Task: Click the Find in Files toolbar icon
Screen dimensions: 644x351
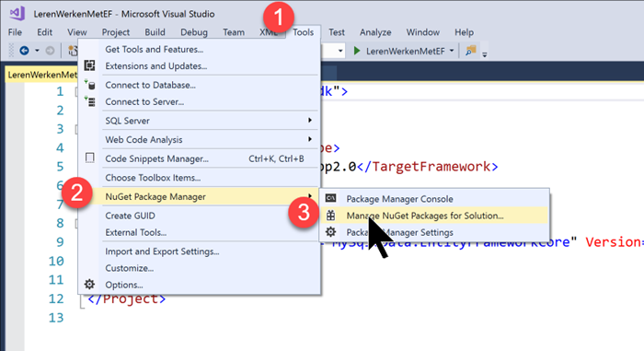Action: (x=470, y=51)
